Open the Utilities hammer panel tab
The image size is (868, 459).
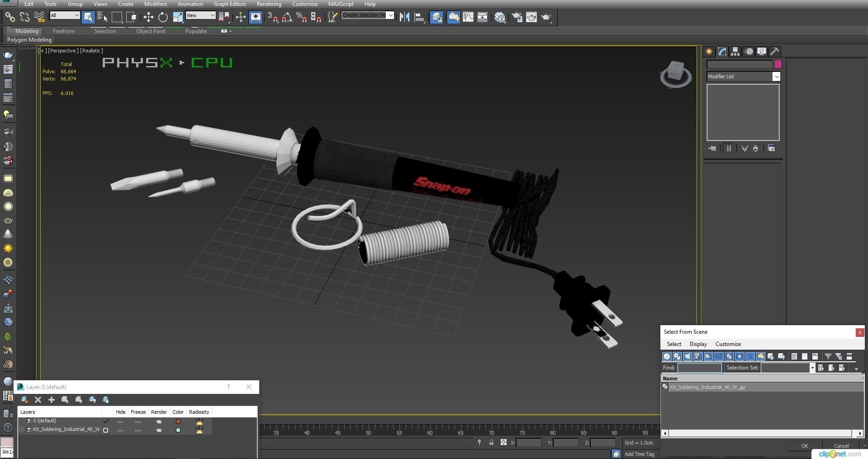[774, 52]
